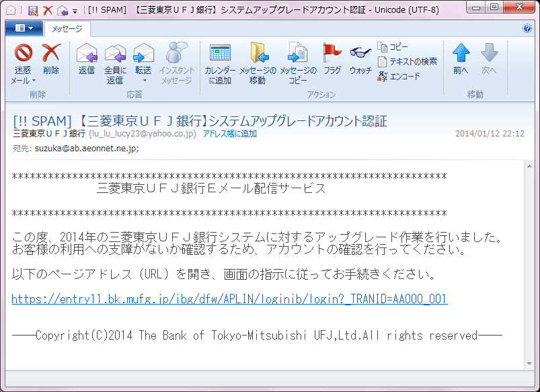Image resolution: width=540 pixels, height=392 pixels.
Task: Copy message using メッセージのコピー
Action: [298, 64]
